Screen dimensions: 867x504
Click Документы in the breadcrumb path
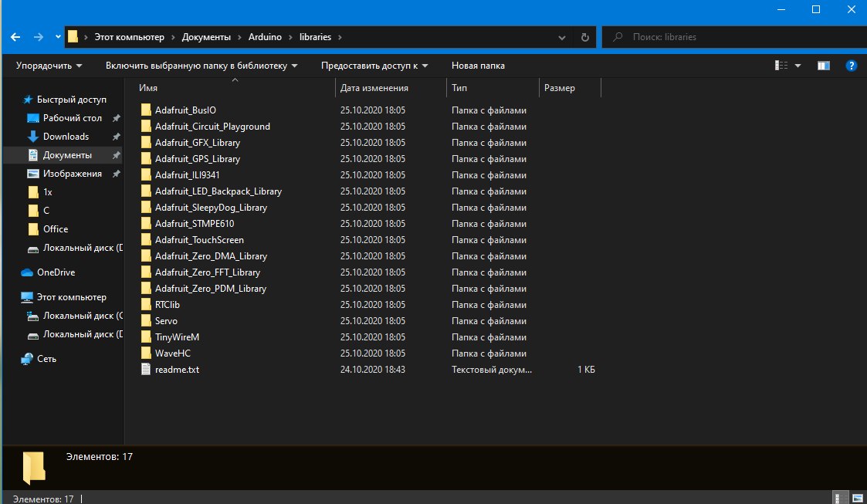click(x=206, y=37)
